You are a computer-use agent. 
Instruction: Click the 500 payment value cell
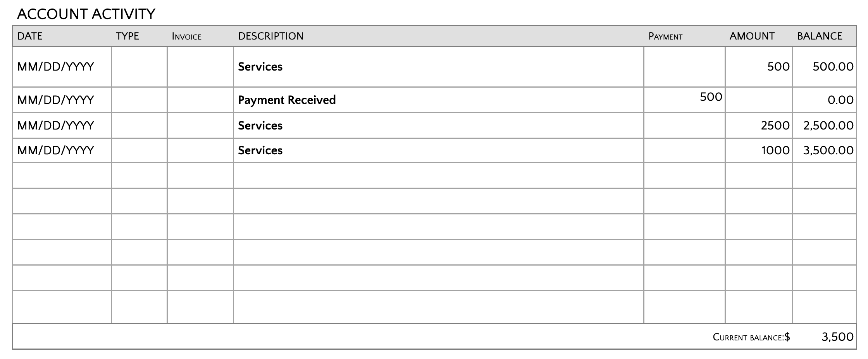[x=711, y=97]
